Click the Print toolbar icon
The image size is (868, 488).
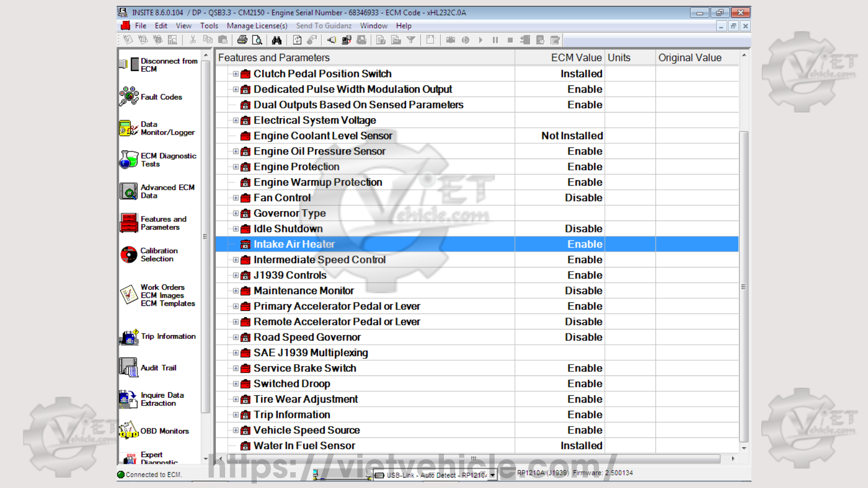coord(242,40)
